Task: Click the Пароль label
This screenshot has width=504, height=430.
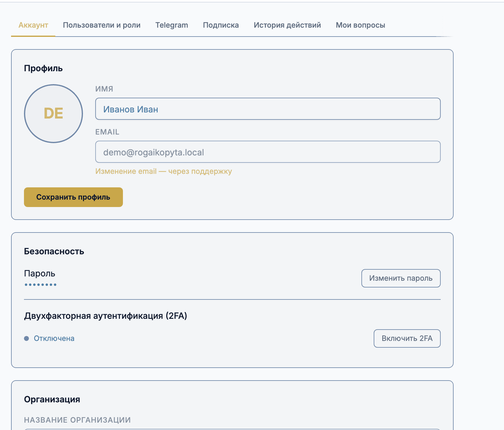Action: coord(40,273)
